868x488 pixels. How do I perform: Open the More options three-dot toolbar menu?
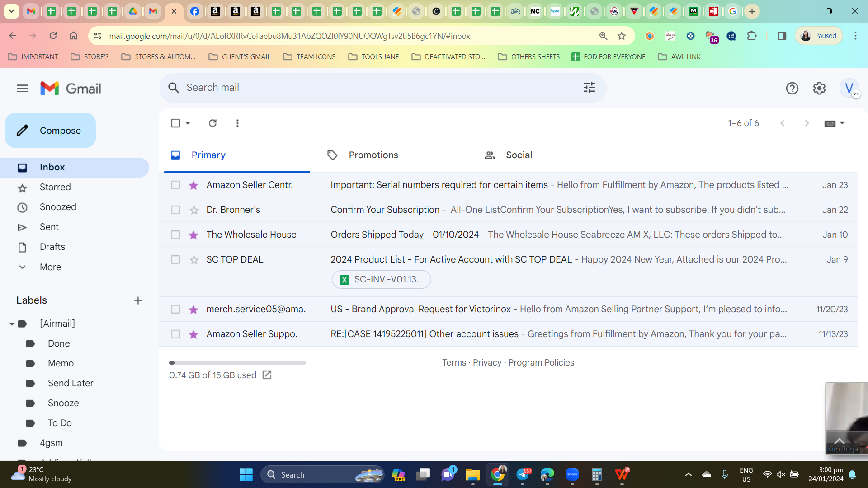click(x=237, y=123)
